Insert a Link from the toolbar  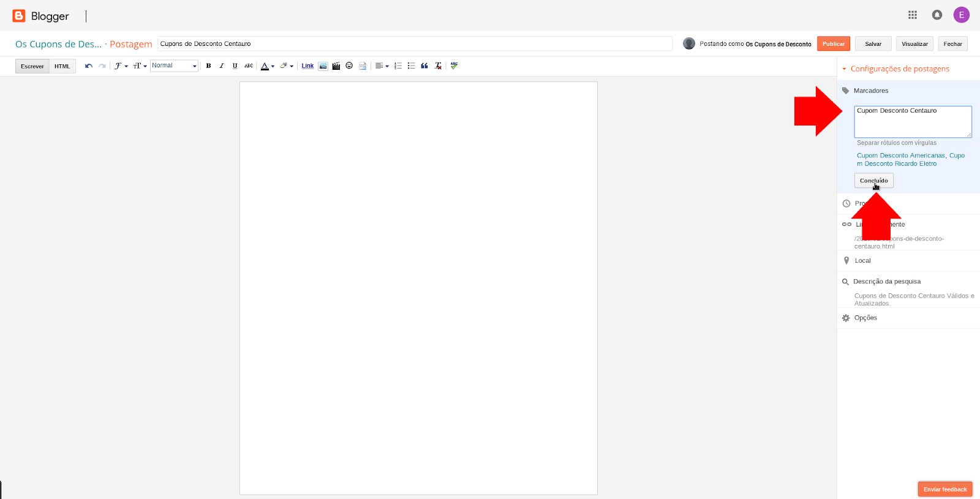coord(307,66)
